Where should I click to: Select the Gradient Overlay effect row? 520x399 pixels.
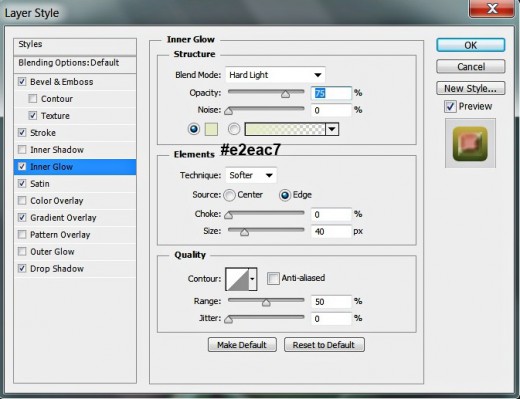[x=75, y=218]
